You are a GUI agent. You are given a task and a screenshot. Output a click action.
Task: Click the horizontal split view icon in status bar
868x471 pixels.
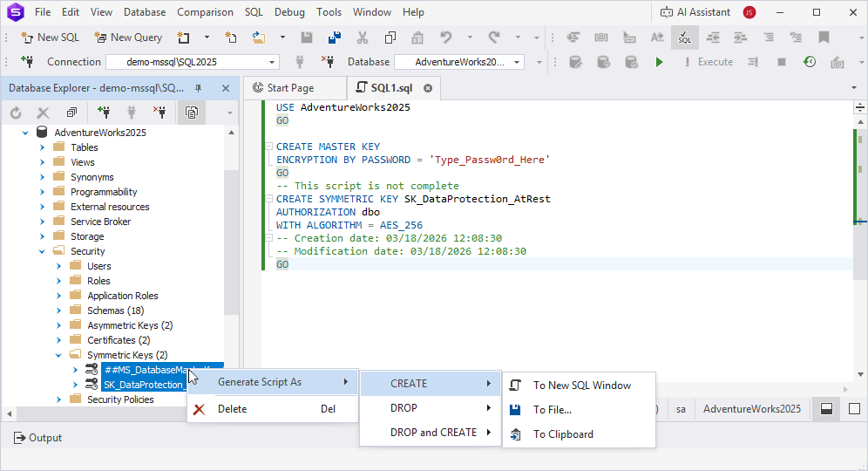pyautogui.click(x=826, y=409)
